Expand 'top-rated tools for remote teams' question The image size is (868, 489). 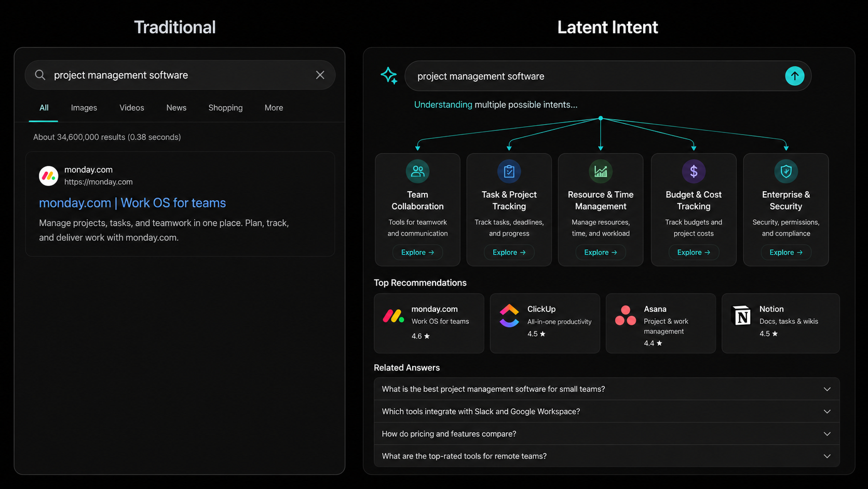pos(606,456)
